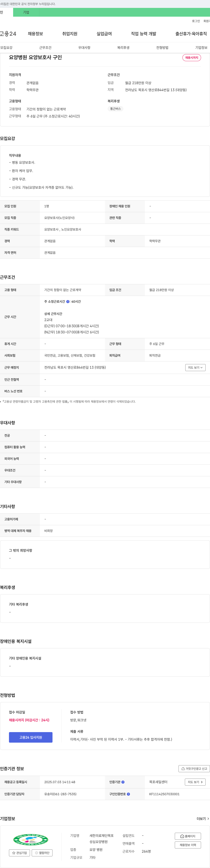Image resolution: width=210 pixels, height=868 pixels.
Task: Click the (N근무) 18:30~07:00 shift line
Action: coord(71,332)
